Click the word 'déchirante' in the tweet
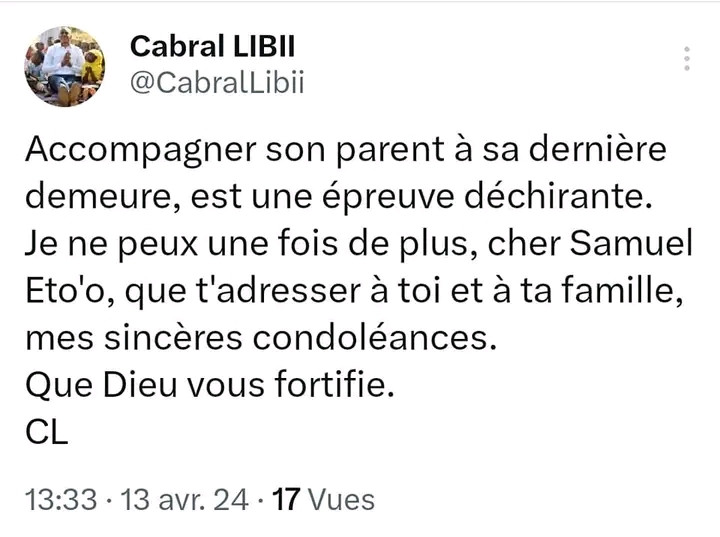 [x=557, y=196]
